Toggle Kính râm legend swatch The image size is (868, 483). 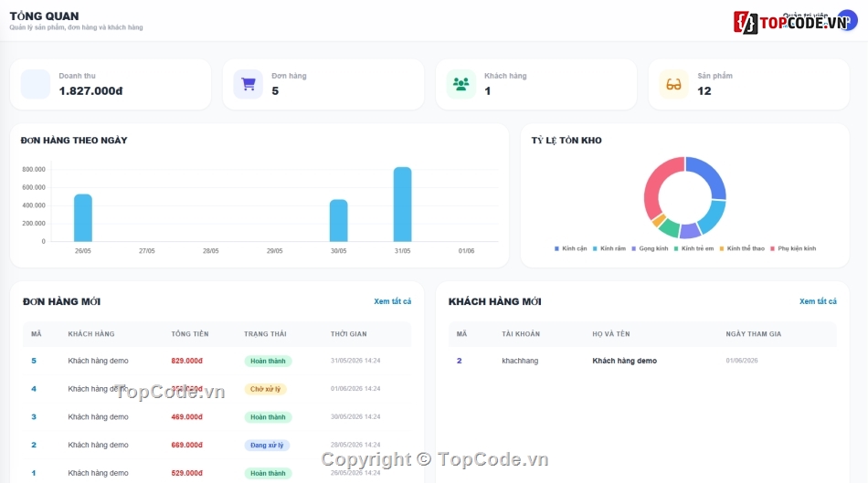tap(595, 249)
